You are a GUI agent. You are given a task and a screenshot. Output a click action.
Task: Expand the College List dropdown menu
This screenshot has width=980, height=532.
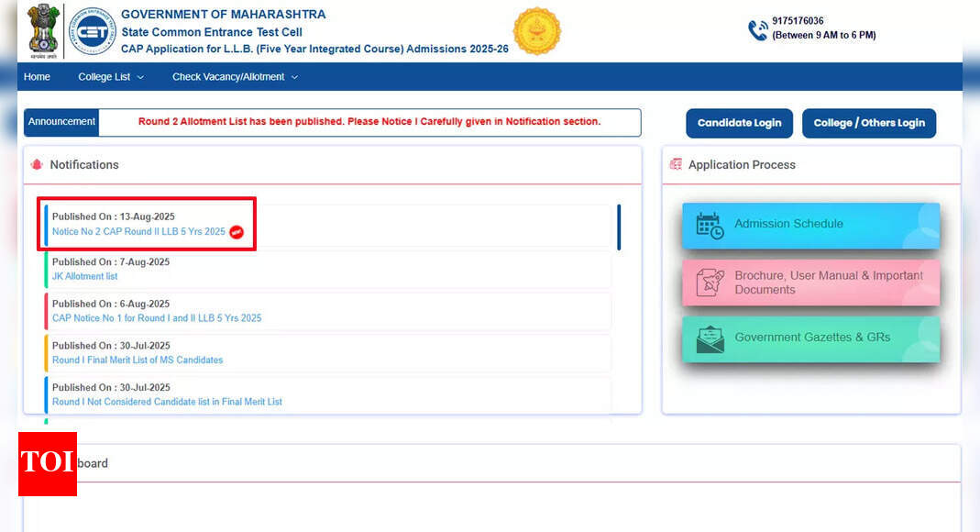point(111,77)
